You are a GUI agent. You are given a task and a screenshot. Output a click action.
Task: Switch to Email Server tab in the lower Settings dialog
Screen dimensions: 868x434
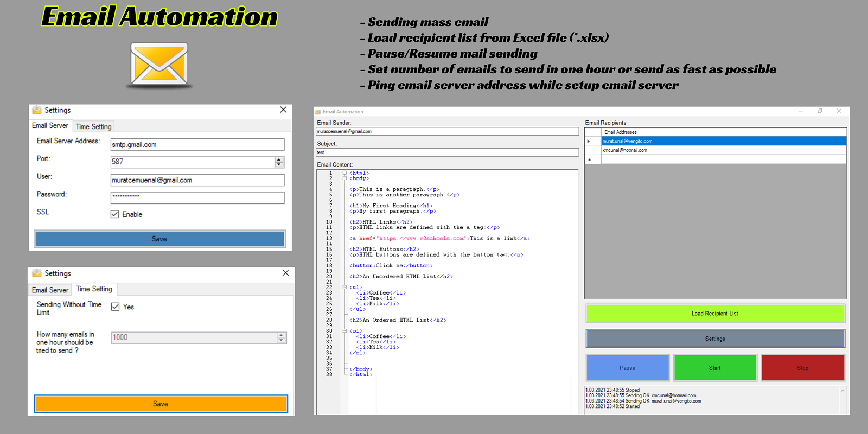(50, 290)
